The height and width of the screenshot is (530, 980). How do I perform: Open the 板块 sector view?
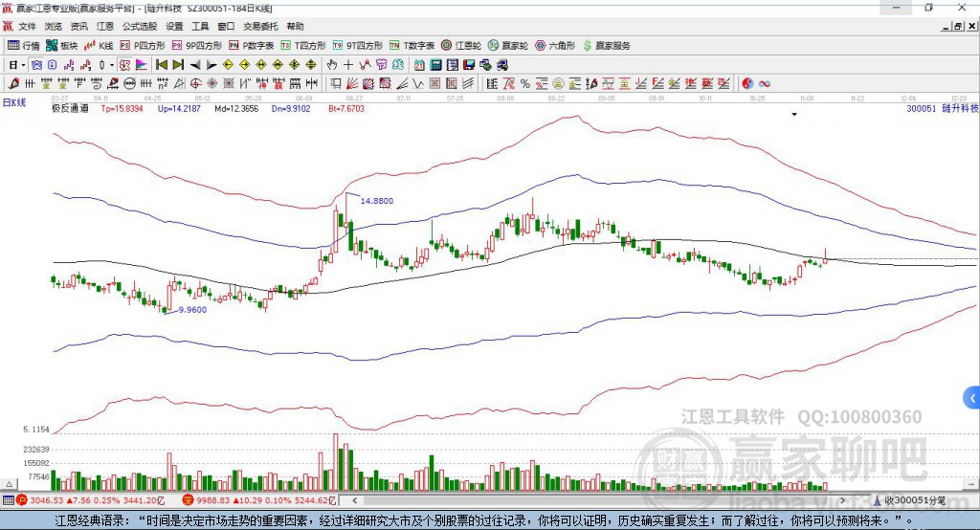(x=61, y=46)
